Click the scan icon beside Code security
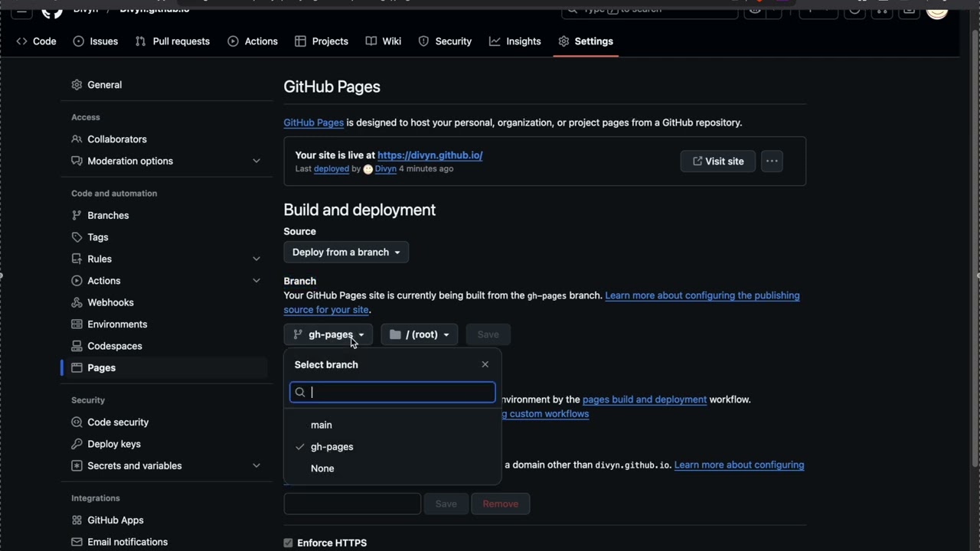The height and width of the screenshot is (551, 980). 77,422
